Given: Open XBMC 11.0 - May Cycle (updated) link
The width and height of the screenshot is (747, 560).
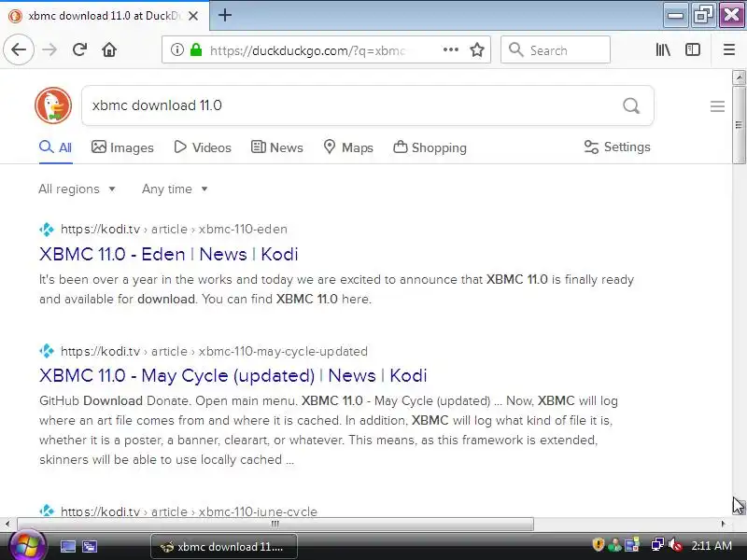Looking at the screenshot, I should click(233, 376).
